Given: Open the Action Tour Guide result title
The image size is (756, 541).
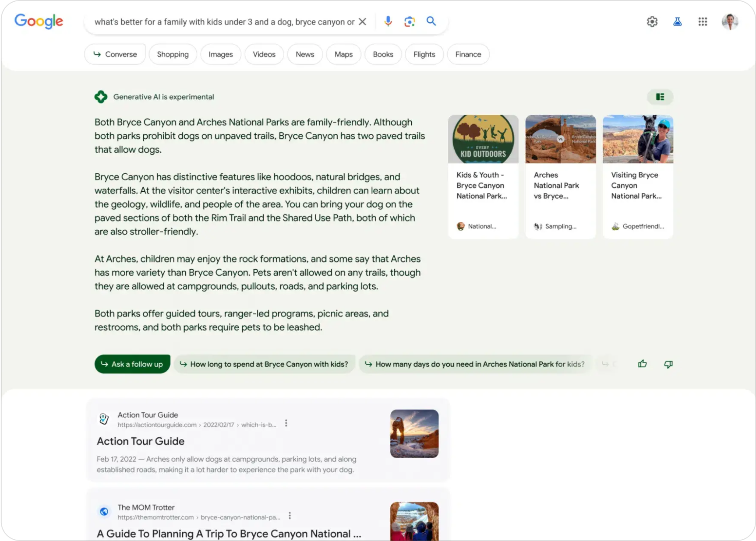Looking at the screenshot, I should pyautogui.click(x=141, y=441).
